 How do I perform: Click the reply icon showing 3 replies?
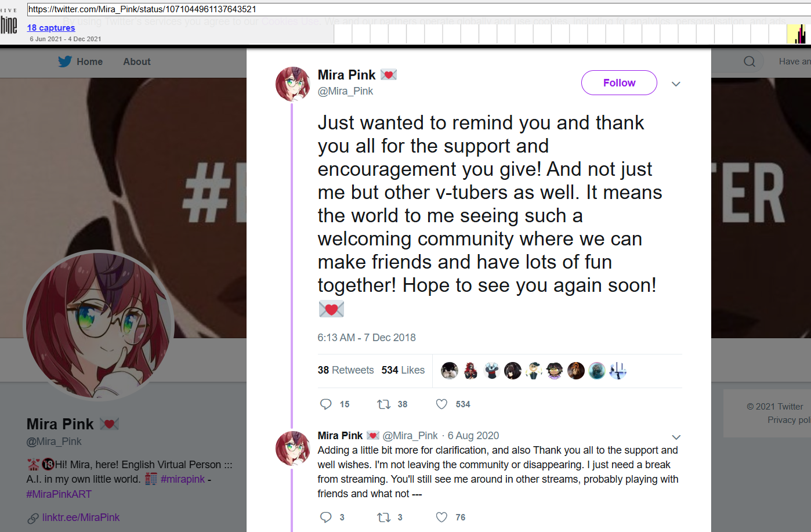[326, 517]
